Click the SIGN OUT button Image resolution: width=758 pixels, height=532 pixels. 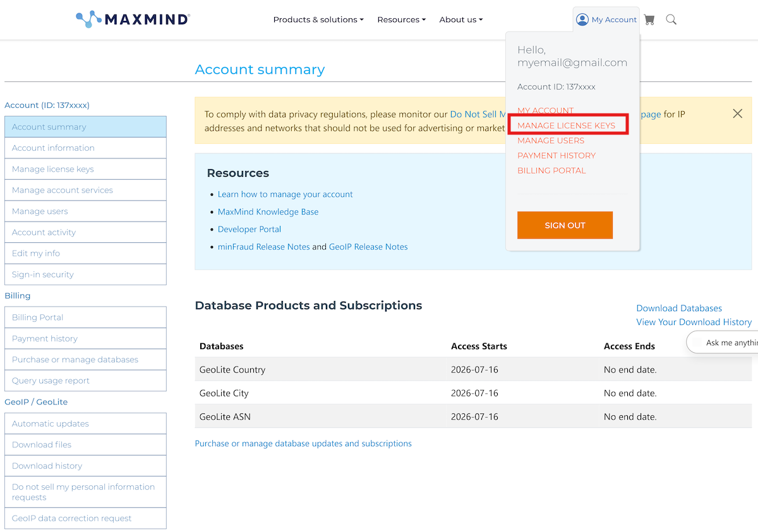click(x=565, y=225)
